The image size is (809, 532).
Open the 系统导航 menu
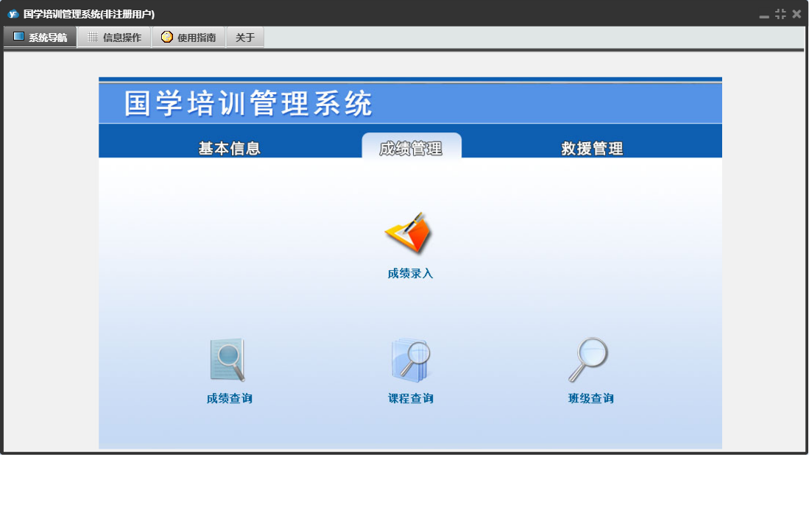click(x=40, y=37)
